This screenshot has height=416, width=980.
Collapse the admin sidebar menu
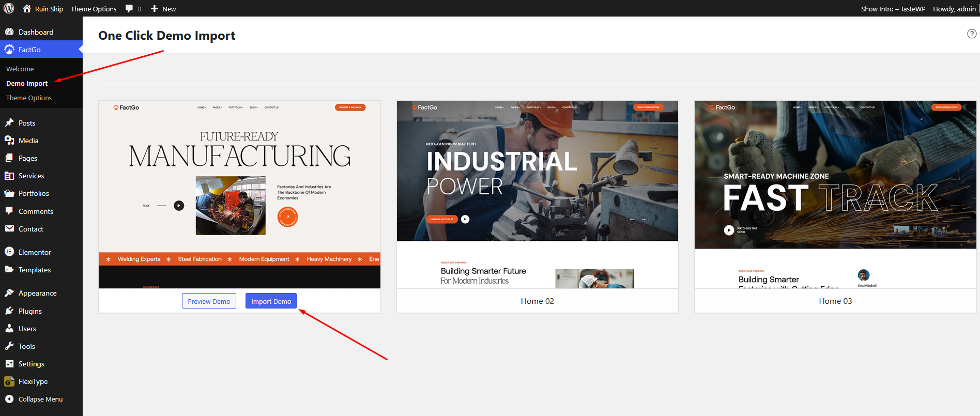click(41, 399)
